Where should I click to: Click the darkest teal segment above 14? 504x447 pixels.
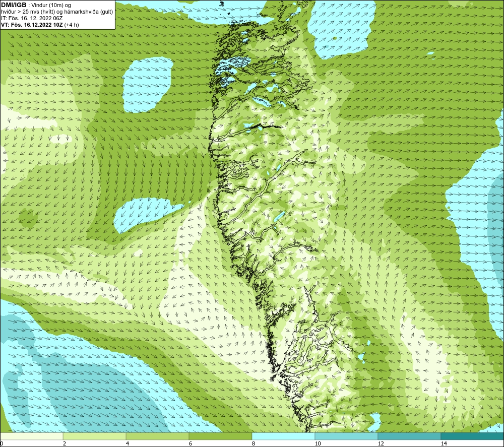click(473, 436)
